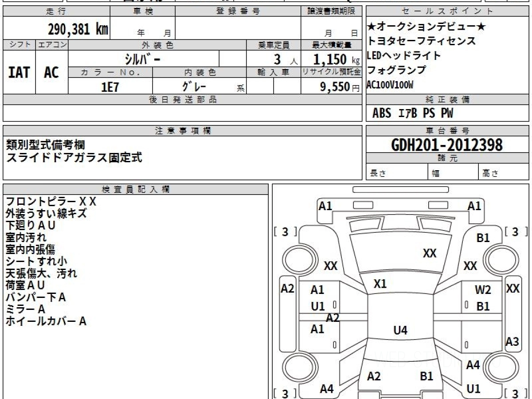This screenshot has width=532, height=399.
Task: Click the シフト header label
Action: point(20,45)
